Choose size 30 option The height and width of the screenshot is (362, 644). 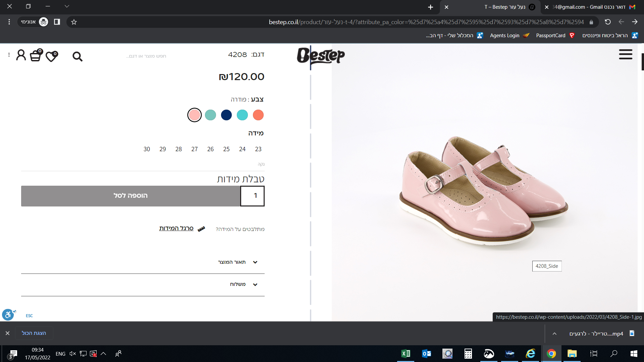coord(147,149)
